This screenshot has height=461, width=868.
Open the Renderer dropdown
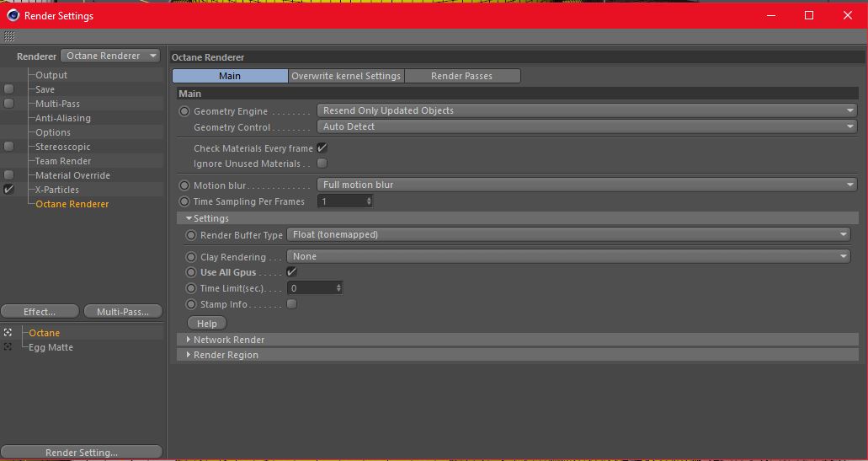click(110, 56)
